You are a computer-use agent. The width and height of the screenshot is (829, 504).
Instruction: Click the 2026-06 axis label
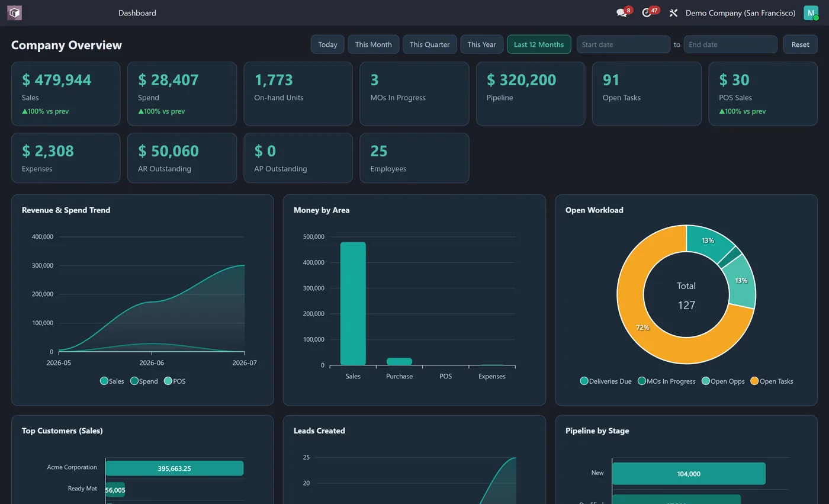point(152,362)
